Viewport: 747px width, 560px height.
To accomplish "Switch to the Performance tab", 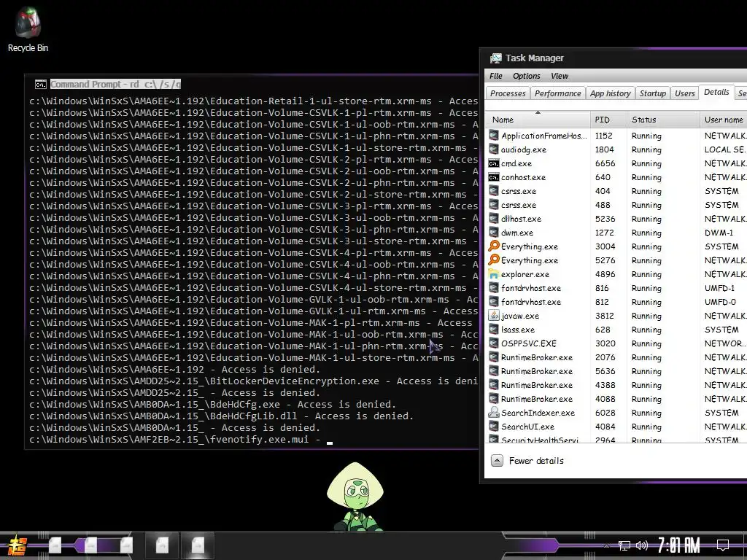I will click(558, 93).
